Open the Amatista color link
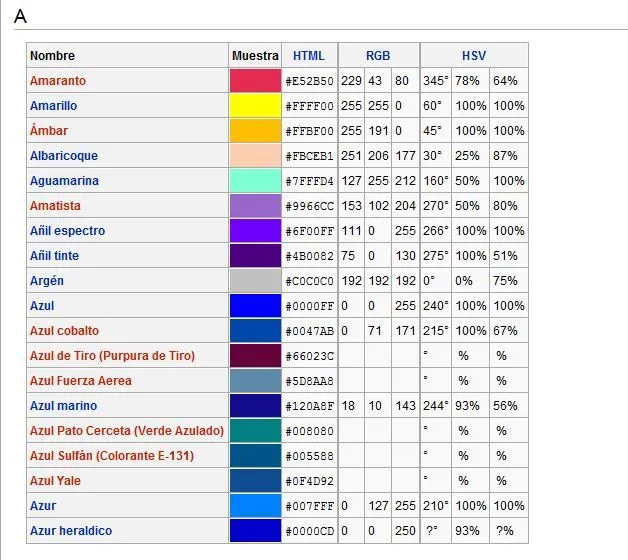628x560 pixels. pyautogui.click(x=55, y=205)
